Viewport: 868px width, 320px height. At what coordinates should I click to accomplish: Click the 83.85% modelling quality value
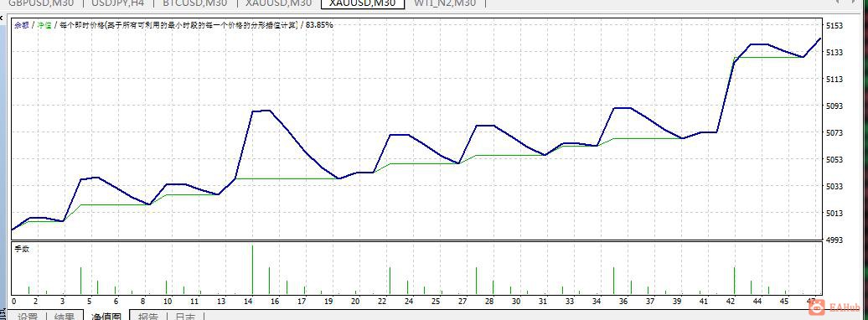tap(319, 25)
